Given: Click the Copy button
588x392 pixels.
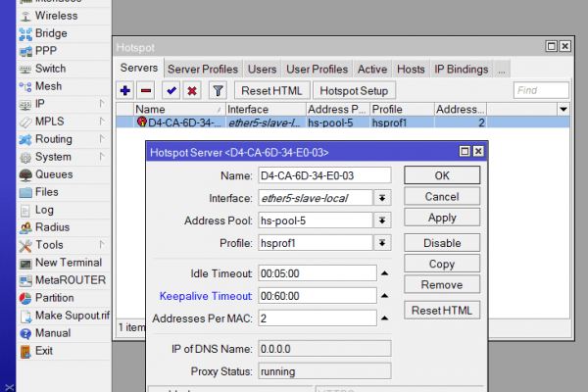Looking at the screenshot, I should [x=442, y=264].
